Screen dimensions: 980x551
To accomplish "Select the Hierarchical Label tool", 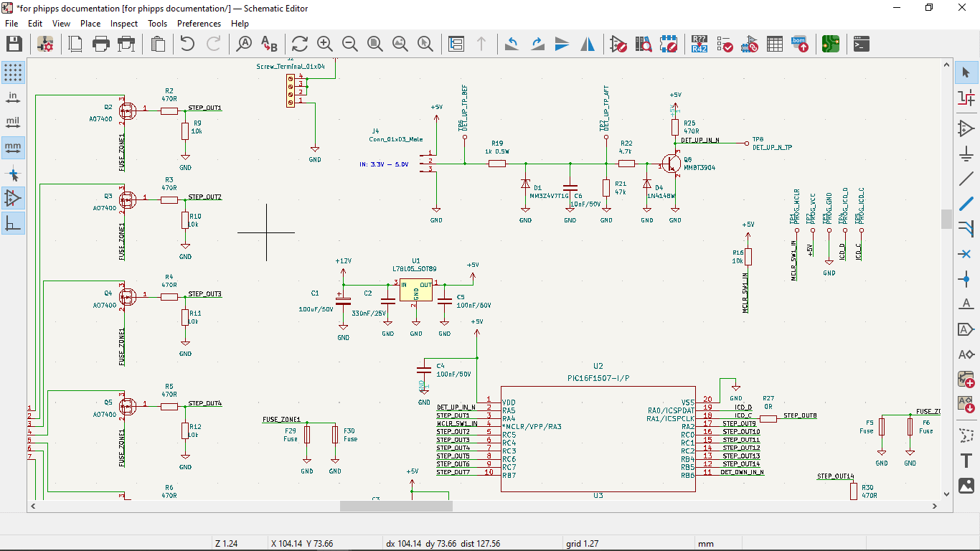I will 966,354.
